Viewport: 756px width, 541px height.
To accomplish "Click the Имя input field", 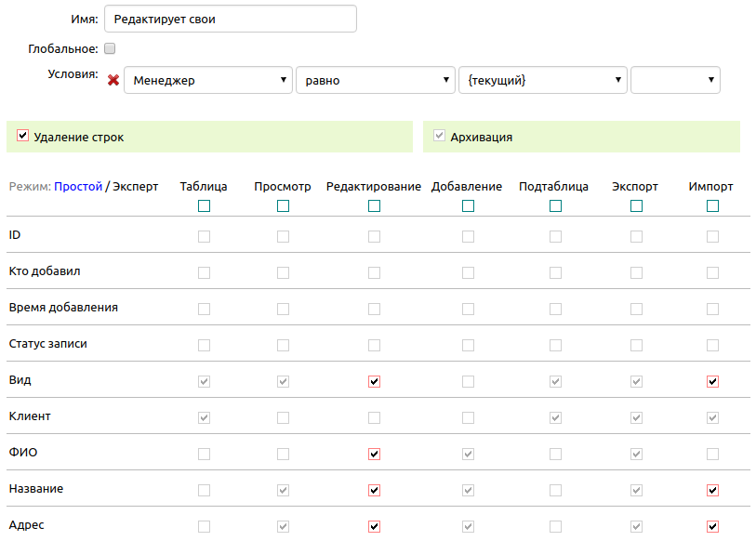I will tap(231, 20).
